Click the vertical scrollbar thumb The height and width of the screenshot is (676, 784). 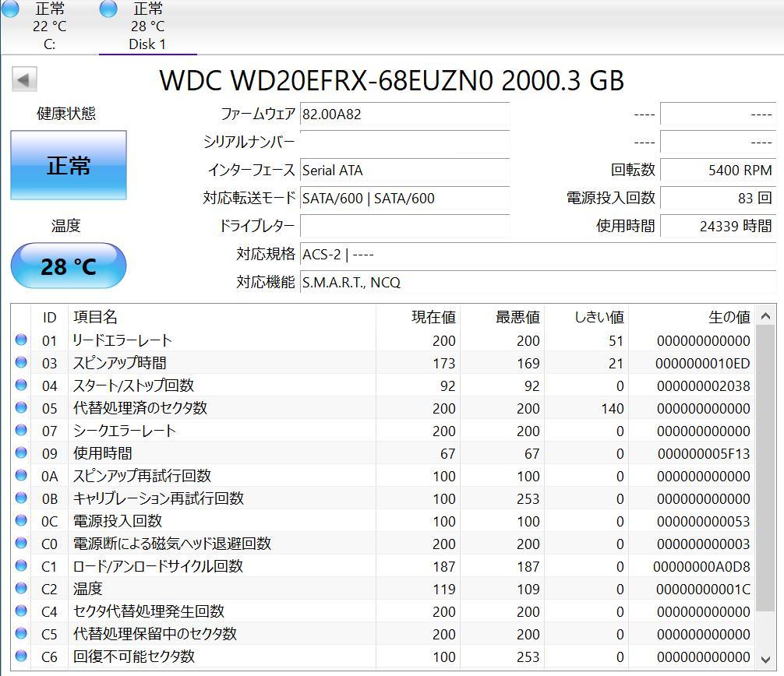[765, 467]
